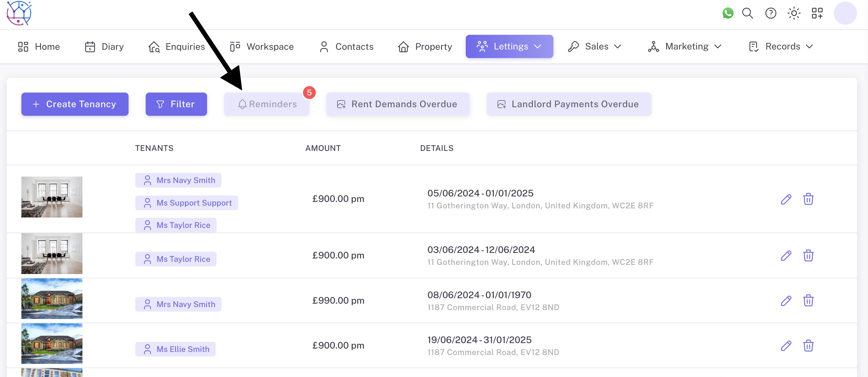Expand the Lettings dropdown menu
Screen dimensions: 868x377
[x=509, y=46]
